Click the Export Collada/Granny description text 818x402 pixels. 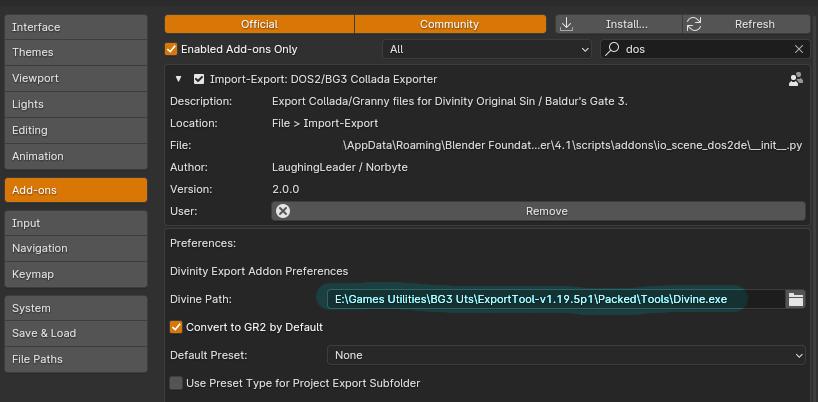click(450, 102)
